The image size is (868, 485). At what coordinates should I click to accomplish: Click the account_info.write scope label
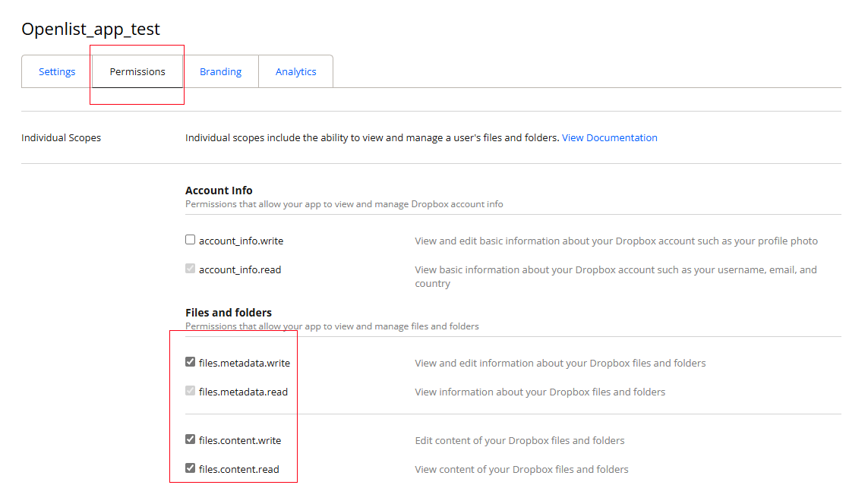tap(243, 240)
